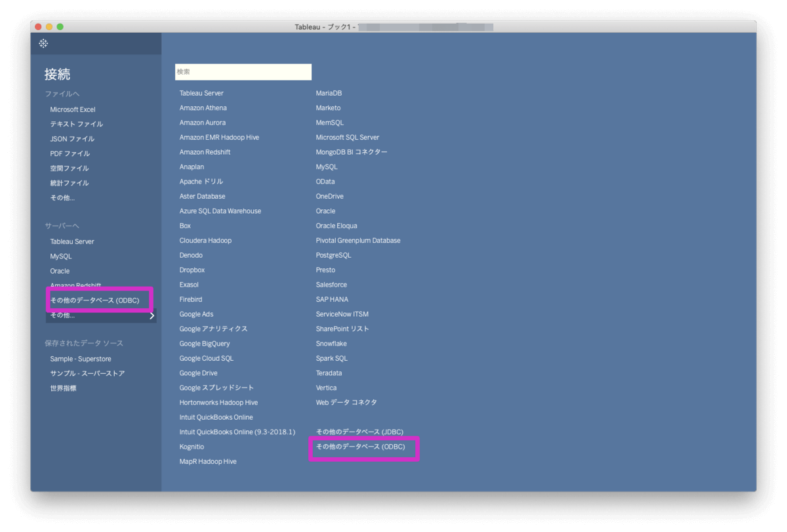Choose MapR Hadoop Hive connector
The width and height of the screenshot is (787, 532).
208,462
